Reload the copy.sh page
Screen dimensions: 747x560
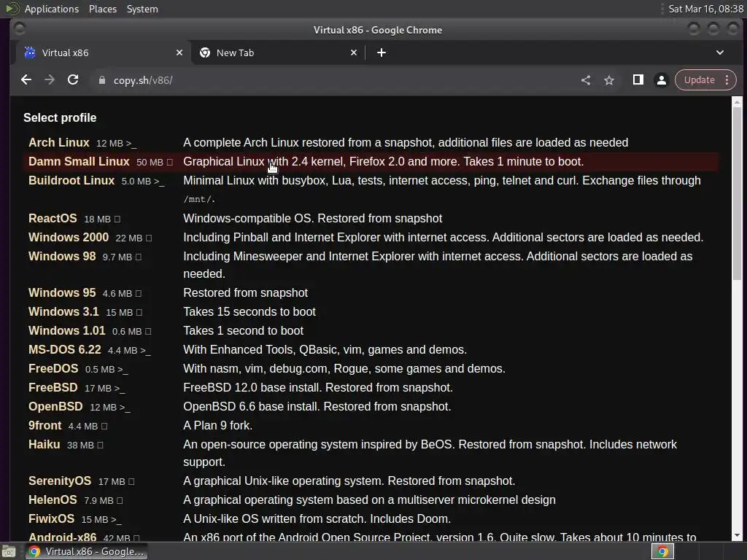(x=73, y=80)
